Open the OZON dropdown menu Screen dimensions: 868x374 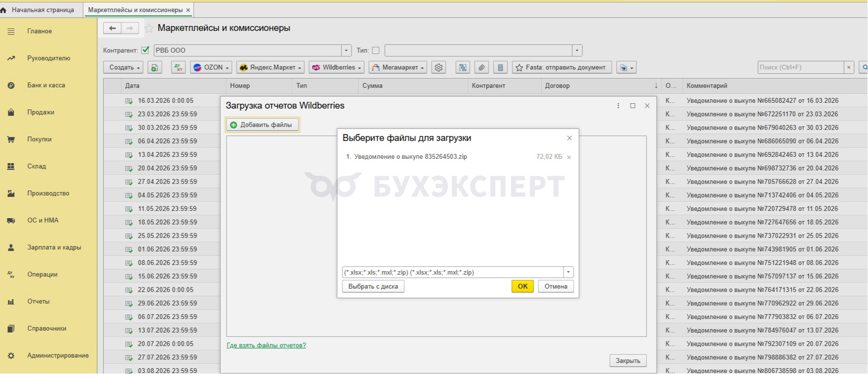pyautogui.click(x=211, y=68)
